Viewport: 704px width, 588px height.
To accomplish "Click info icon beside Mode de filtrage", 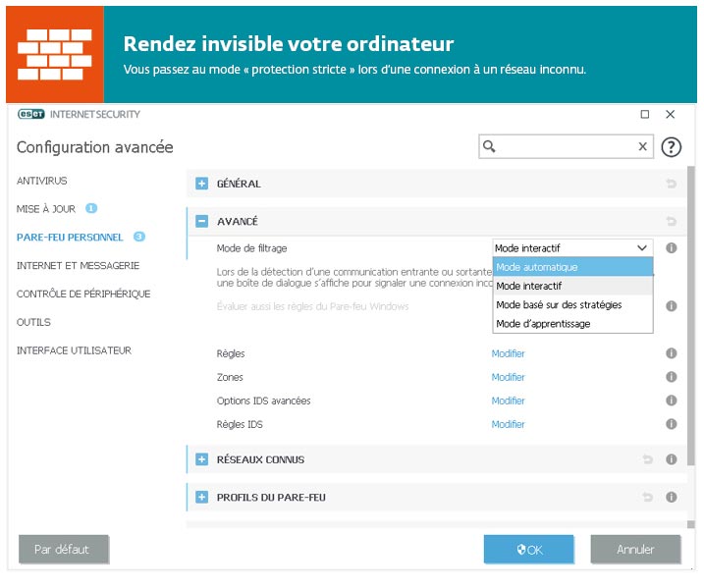I will (x=672, y=248).
